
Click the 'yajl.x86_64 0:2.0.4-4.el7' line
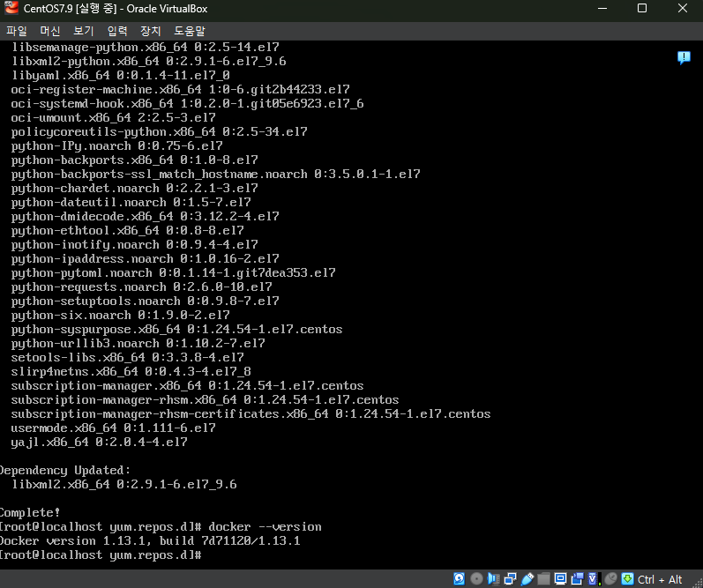(99, 442)
